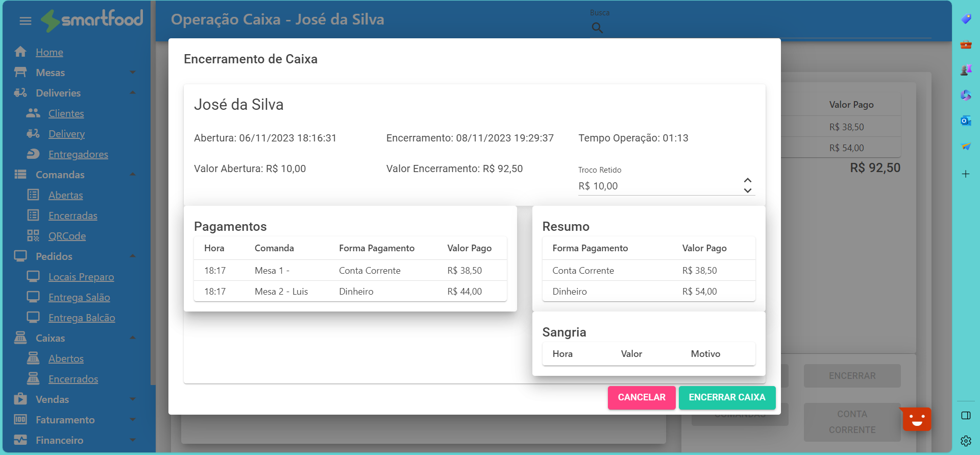Expand the Mesas menu section
980x455 pixels.
[133, 73]
